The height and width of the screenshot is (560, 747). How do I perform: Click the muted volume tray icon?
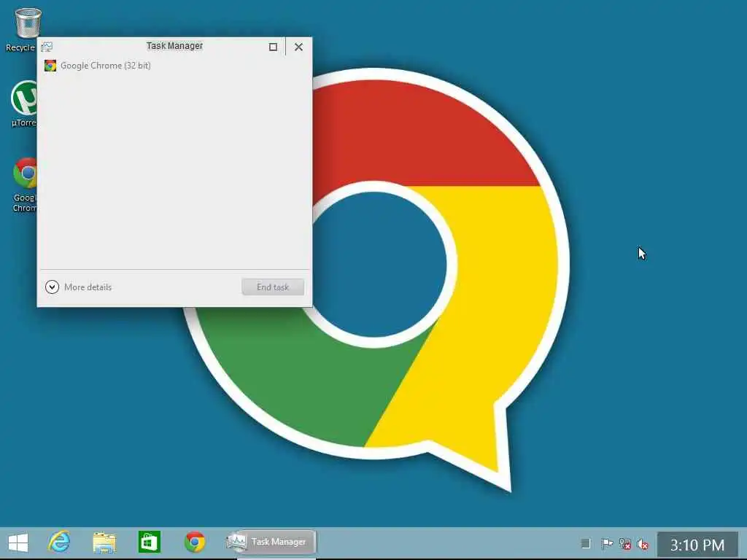pyautogui.click(x=643, y=544)
